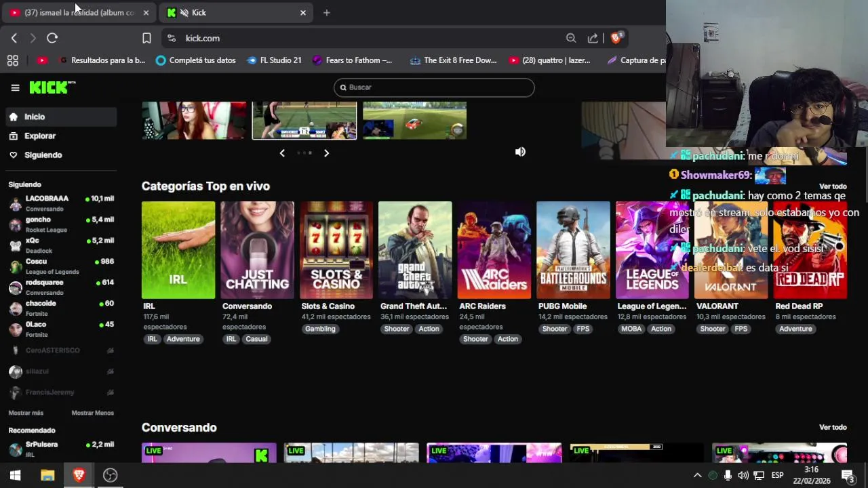Open the Kick hamburger menu
868x488 pixels.
[15, 87]
